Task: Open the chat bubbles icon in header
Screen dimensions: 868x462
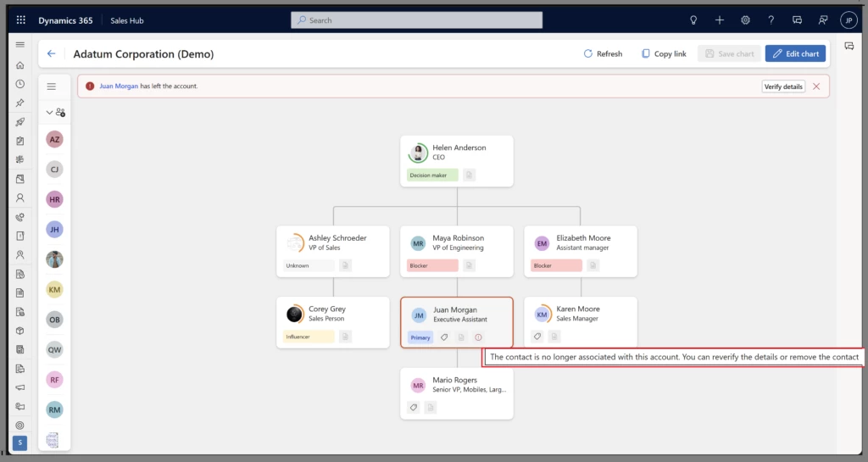Action: pos(797,19)
